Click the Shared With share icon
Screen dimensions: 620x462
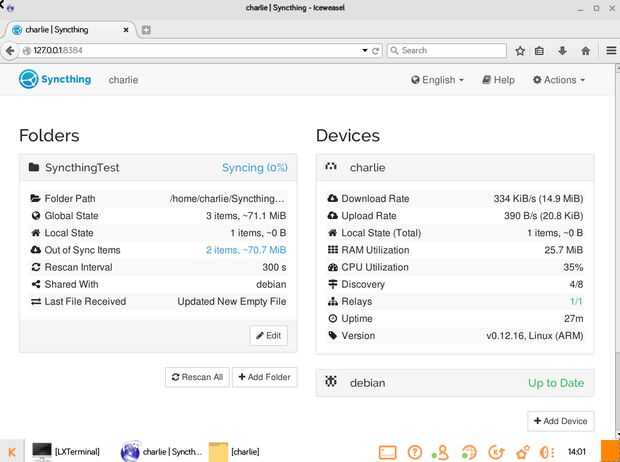[36, 284]
